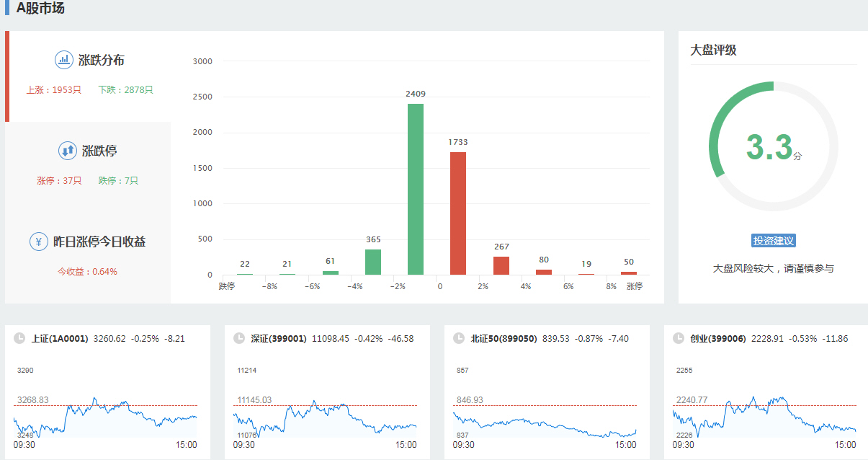Screen dimensions: 868x460
Task: Click the 投资建议 button
Action: (x=773, y=241)
